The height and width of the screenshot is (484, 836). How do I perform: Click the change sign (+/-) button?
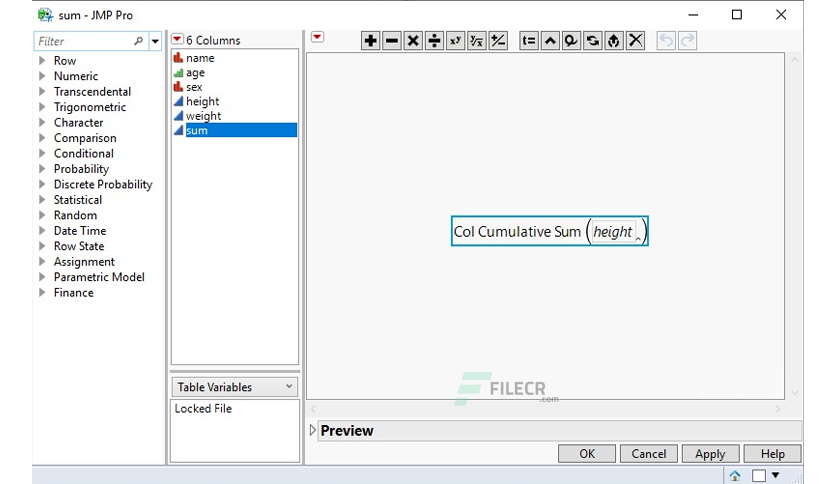click(498, 41)
